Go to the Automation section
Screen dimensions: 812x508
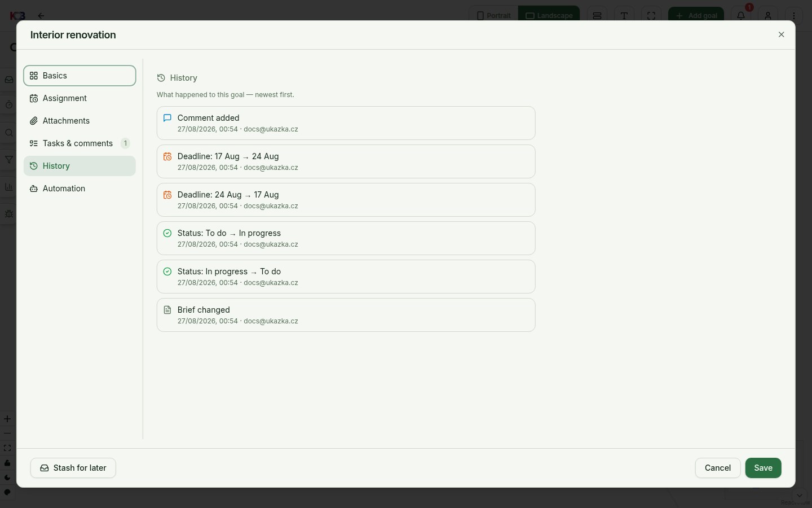pyautogui.click(x=80, y=189)
